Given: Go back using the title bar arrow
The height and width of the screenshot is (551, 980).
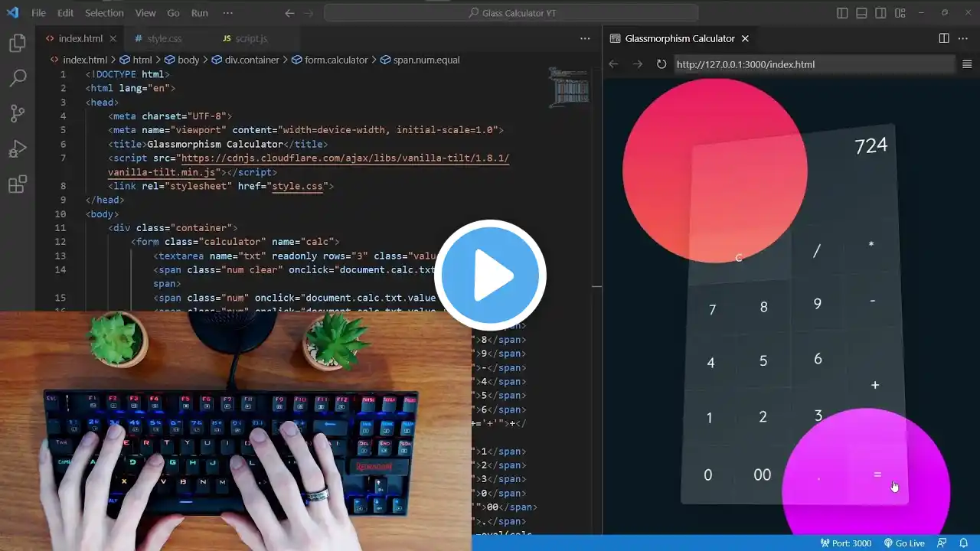Looking at the screenshot, I should [x=289, y=13].
